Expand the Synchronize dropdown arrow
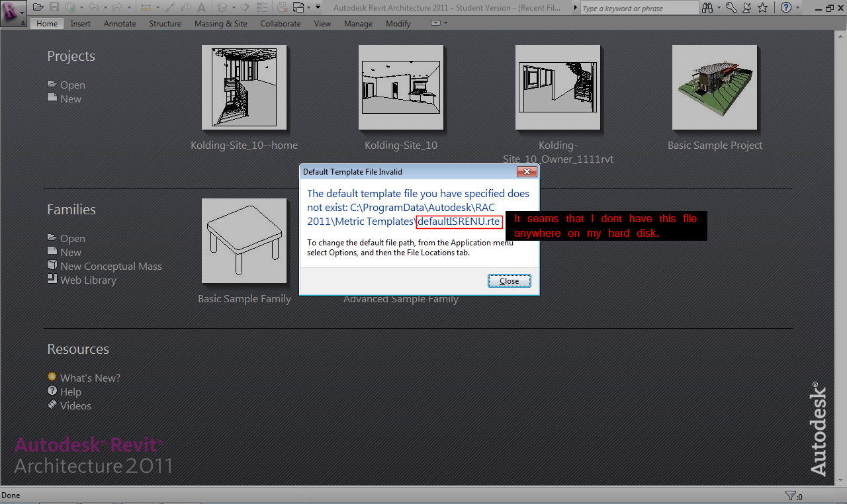This screenshot has width=847, height=504. pyautogui.click(x=81, y=7)
